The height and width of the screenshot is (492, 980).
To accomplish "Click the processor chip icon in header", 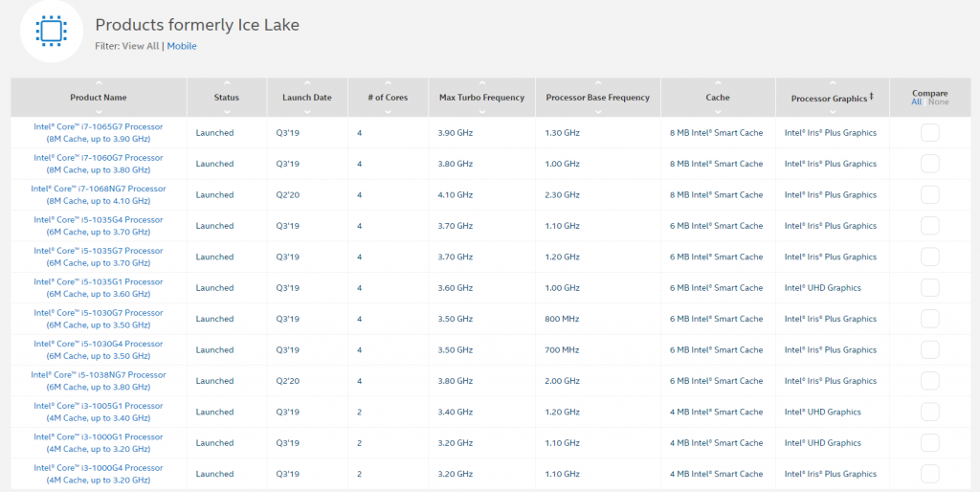I will pos(51,32).
